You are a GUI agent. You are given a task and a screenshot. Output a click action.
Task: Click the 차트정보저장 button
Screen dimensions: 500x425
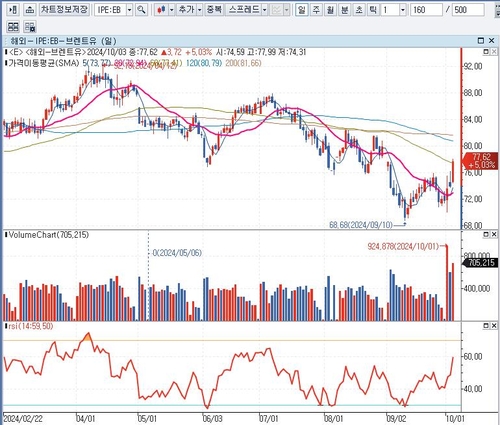(x=64, y=10)
